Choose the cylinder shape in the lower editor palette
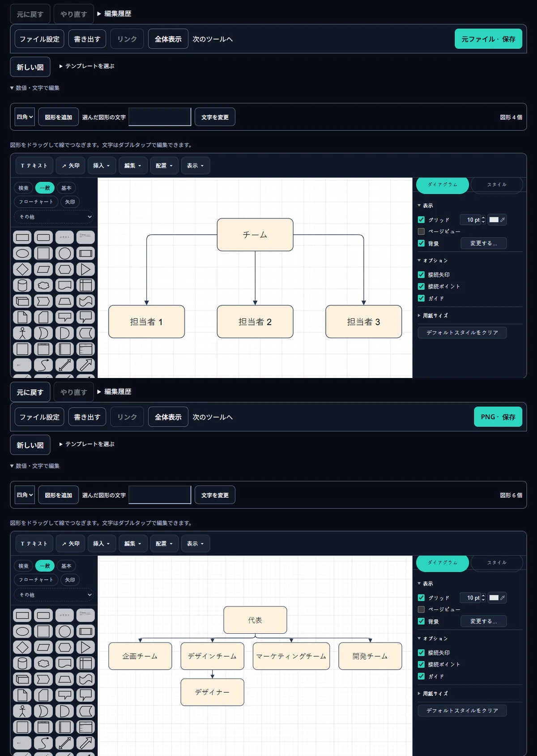This screenshot has height=756, width=537. 22,663
